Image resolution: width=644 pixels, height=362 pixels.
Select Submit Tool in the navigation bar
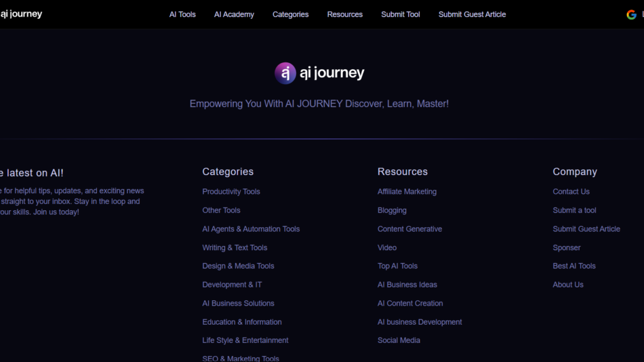pos(401,14)
